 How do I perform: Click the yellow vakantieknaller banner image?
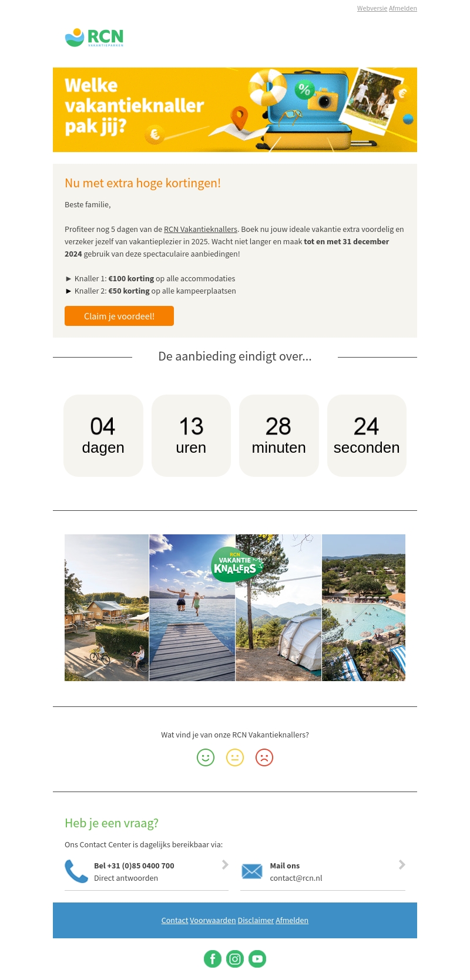235,110
